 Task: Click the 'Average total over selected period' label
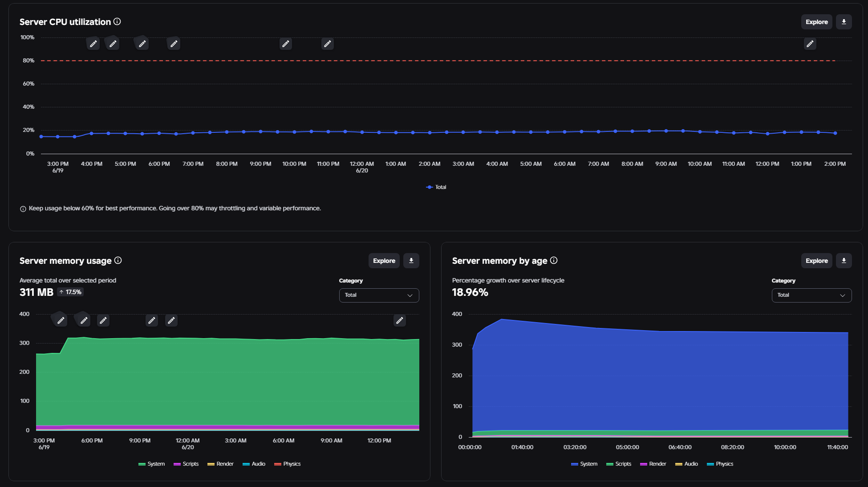tap(68, 280)
